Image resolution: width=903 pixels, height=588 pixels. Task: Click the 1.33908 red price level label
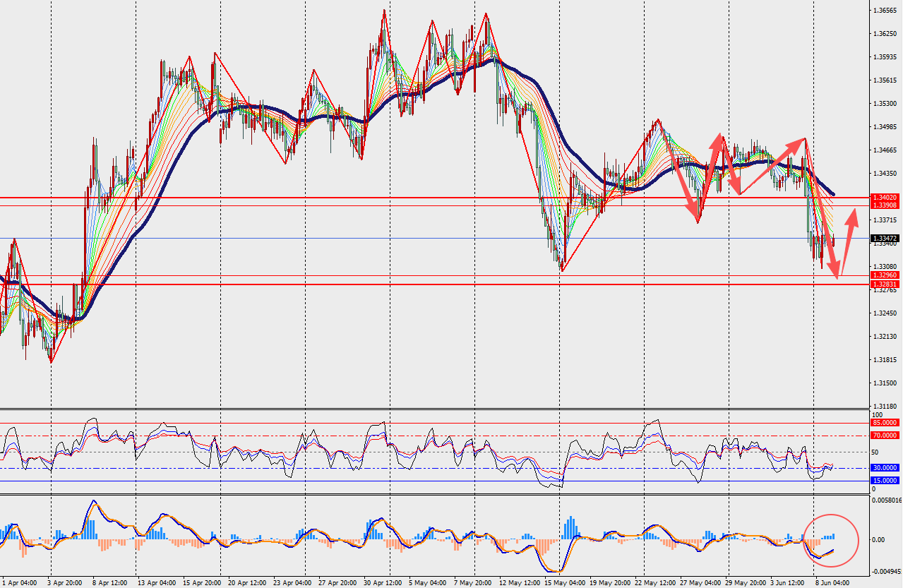point(885,205)
